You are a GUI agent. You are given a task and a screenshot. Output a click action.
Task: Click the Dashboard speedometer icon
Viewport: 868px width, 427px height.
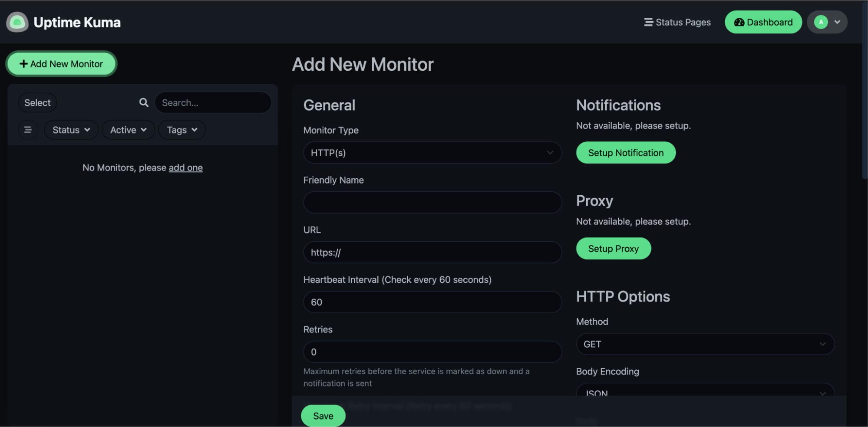pyautogui.click(x=739, y=22)
